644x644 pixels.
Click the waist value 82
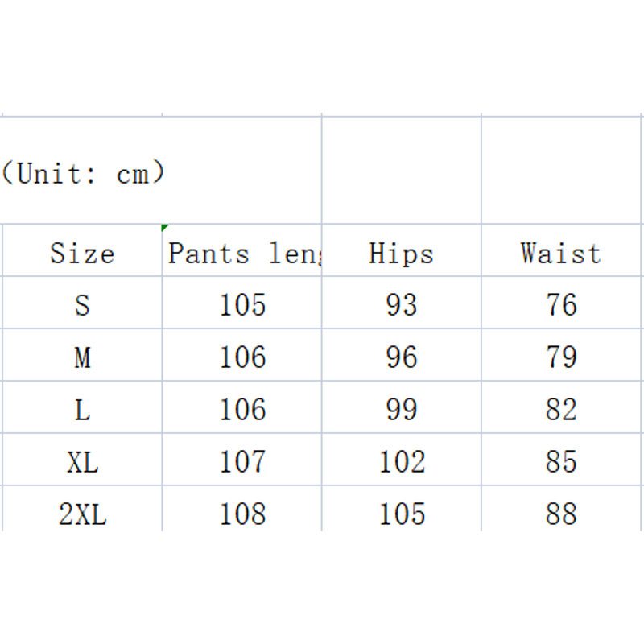(560, 410)
